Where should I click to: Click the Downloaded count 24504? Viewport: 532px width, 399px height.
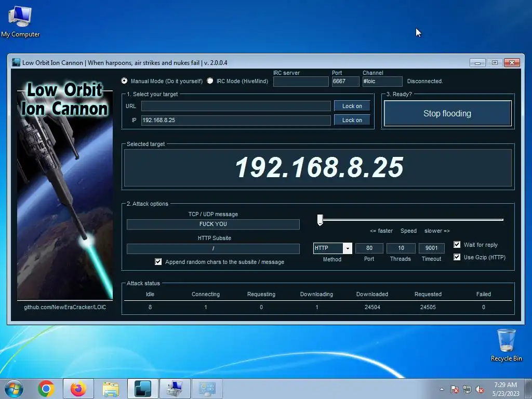pyautogui.click(x=372, y=307)
